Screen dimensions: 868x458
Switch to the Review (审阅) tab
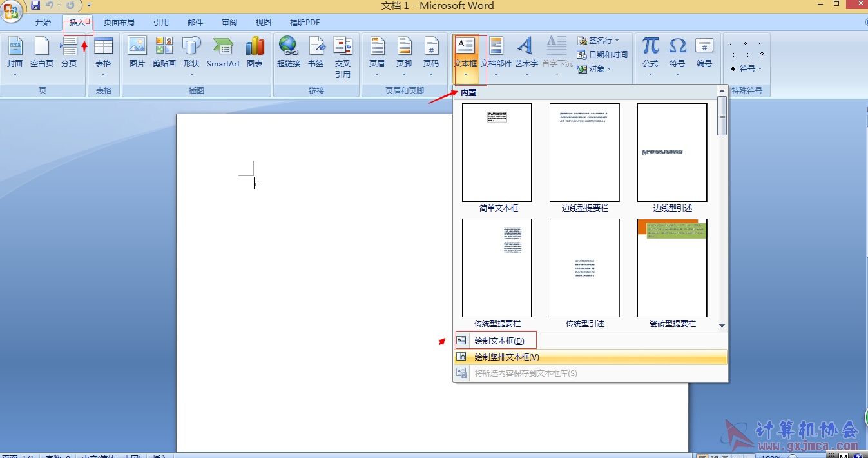tap(229, 23)
